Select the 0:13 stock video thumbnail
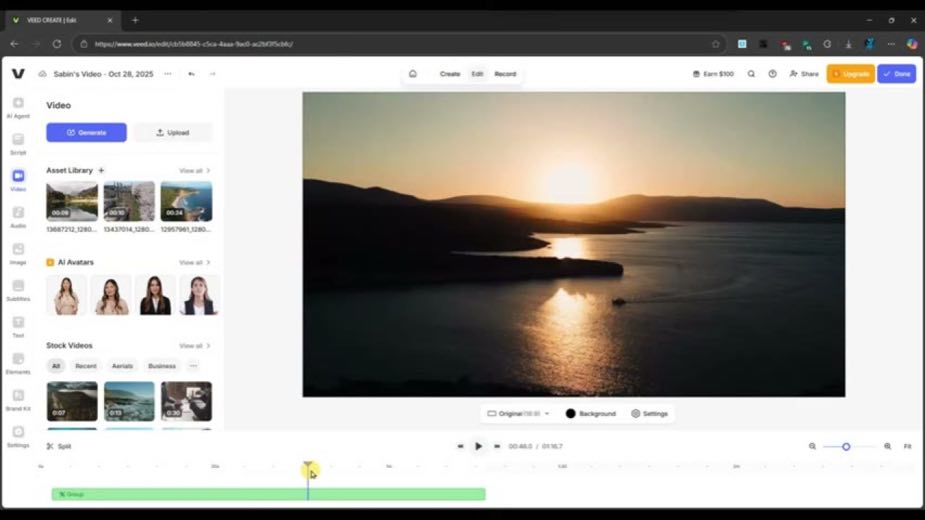Screen dimensions: 925x520 pyautogui.click(x=129, y=401)
